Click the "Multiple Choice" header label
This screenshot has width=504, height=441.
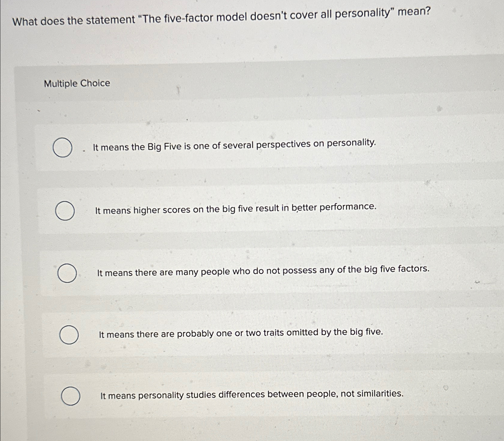click(x=77, y=84)
